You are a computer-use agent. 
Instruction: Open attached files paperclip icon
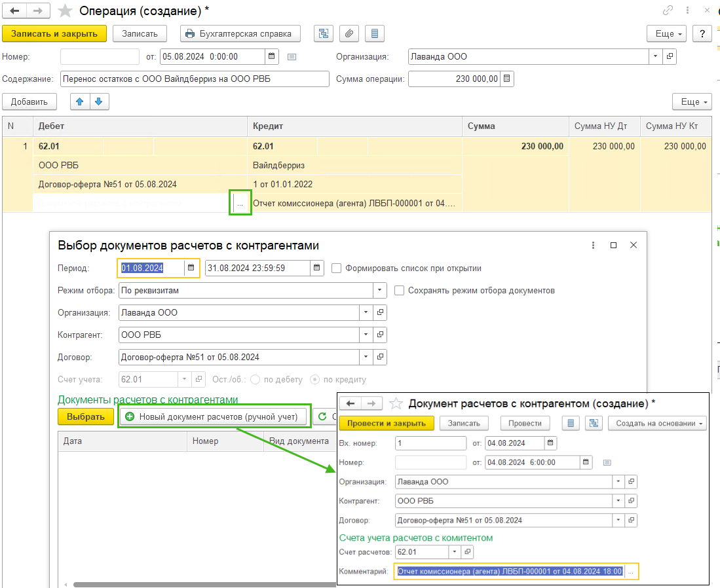click(349, 33)
